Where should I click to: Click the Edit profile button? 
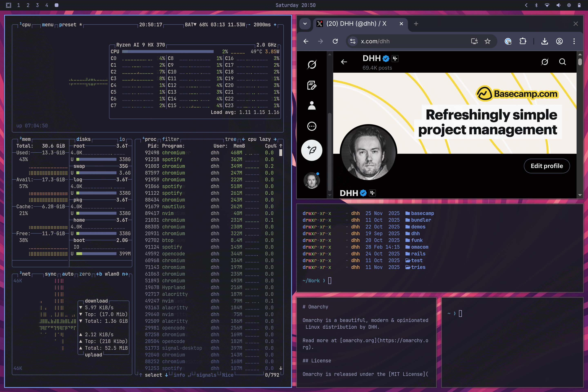tap(547, 166)
